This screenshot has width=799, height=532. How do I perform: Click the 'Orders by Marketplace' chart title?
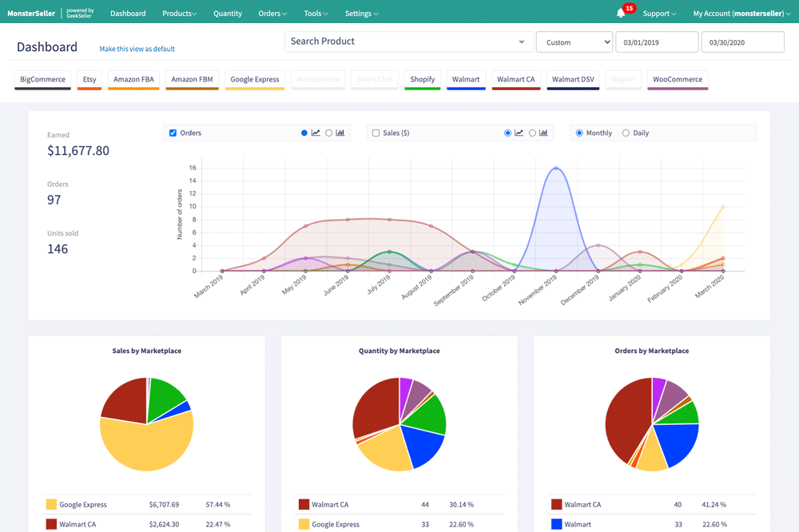click(x=652, y=351)
